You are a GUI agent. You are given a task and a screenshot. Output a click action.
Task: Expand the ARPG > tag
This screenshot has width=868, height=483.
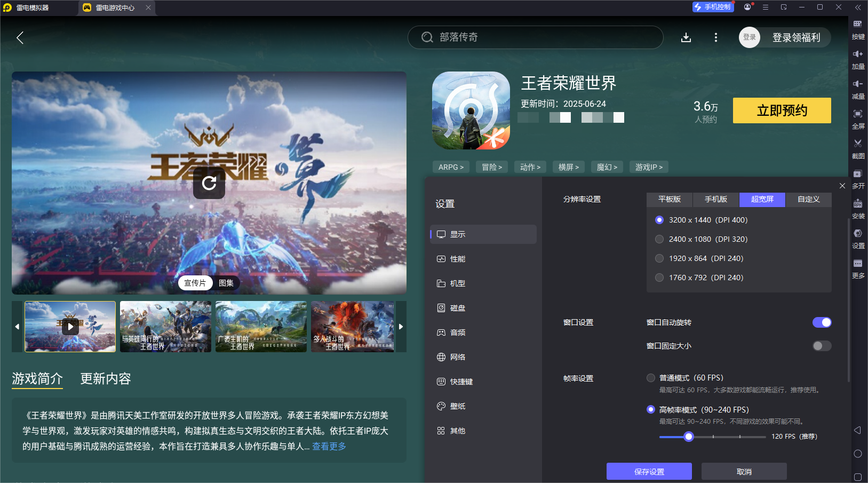(x=451, y=167)
